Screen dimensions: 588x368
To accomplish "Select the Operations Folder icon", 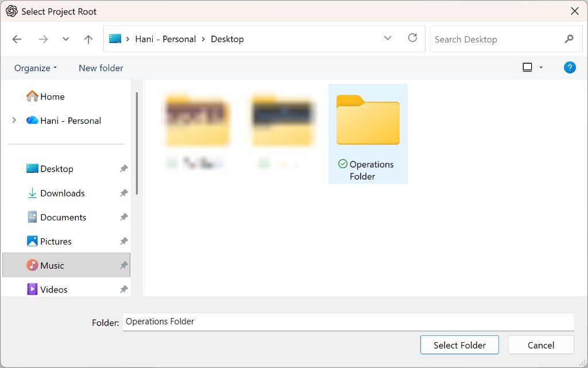I will [x=368, y=120].
